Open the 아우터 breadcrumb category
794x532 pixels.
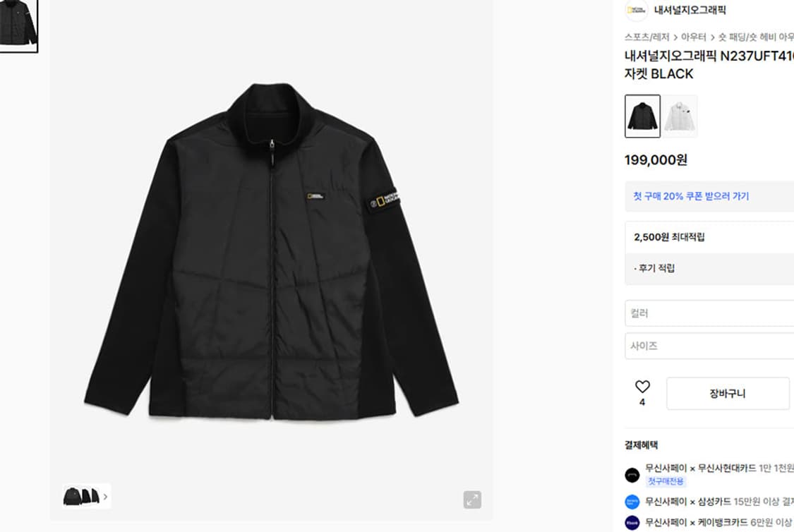tap(693, 37)
